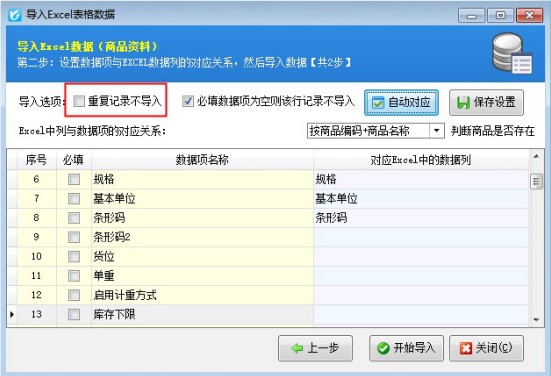Click the 开始导入 button
This screenshot has width=551, height=376.
click(x=406, y=348)
